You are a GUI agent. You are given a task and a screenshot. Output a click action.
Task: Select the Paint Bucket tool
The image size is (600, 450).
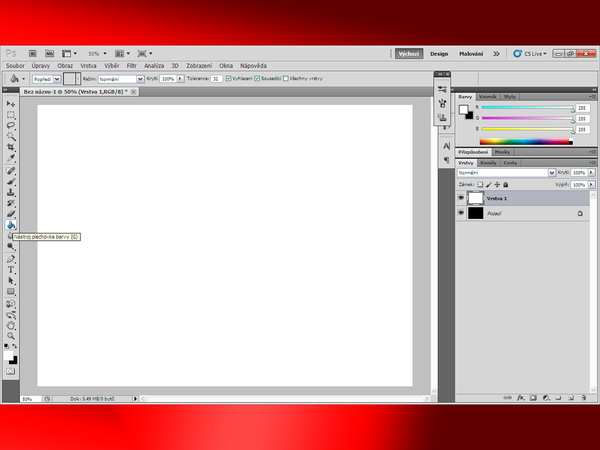(x=11, y=225)
